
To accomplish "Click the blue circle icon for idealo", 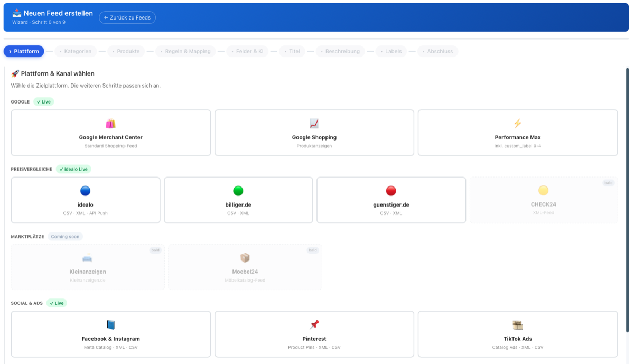I will tap(85, 191).
